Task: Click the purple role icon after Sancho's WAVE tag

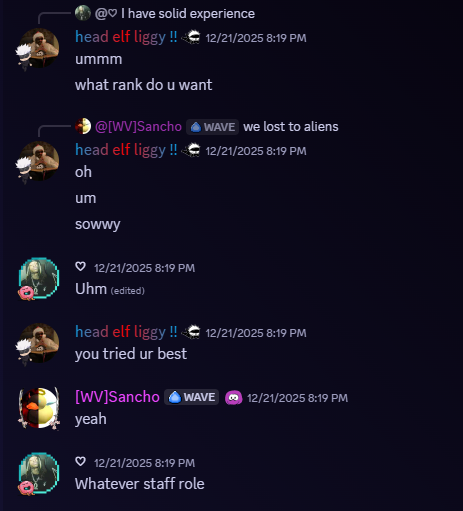Action: pos(233,398)
